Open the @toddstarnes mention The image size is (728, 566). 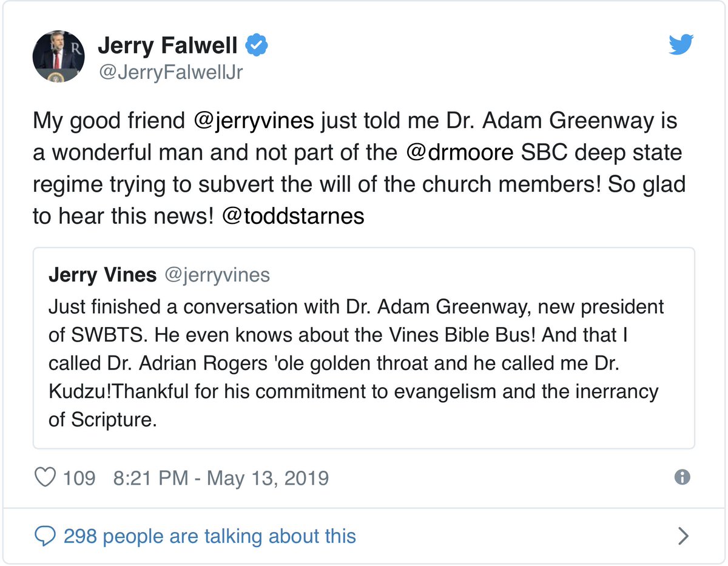(293, 216)
